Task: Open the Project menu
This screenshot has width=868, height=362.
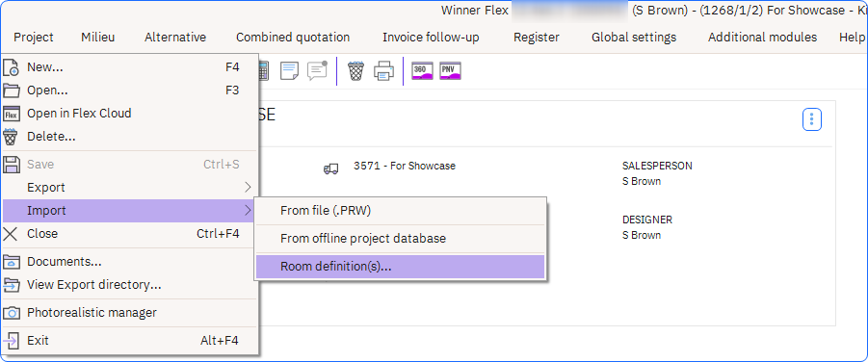Action: [33, 38]
